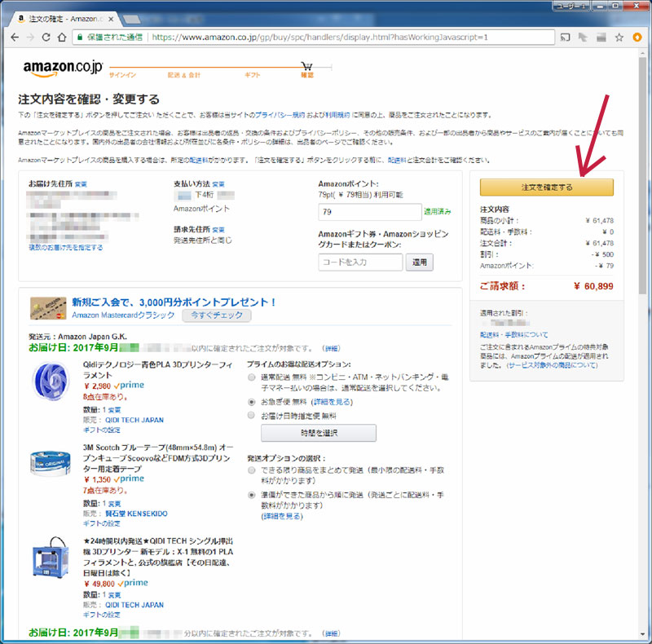Select 準備ができた商品から順に発送 radio option
The height and width of the screenshot is (644, 652).
[251, 495]
